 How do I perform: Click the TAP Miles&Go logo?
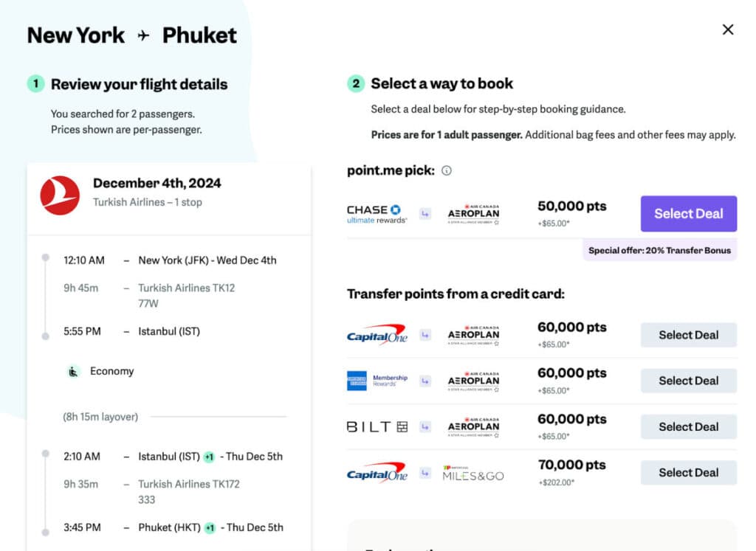pyautogui.click(x=473, y=473)
